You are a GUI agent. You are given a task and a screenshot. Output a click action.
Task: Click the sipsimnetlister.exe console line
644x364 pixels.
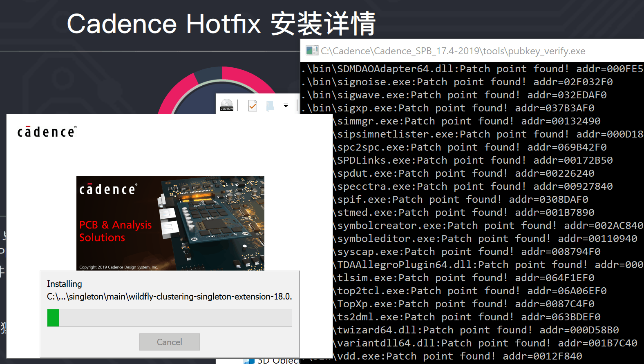488,134
